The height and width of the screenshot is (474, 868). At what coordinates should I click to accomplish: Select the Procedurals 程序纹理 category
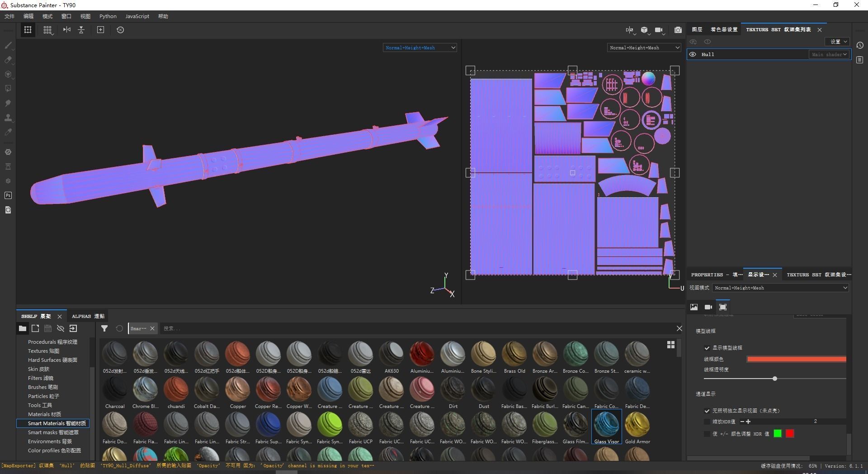pos(52,342)
